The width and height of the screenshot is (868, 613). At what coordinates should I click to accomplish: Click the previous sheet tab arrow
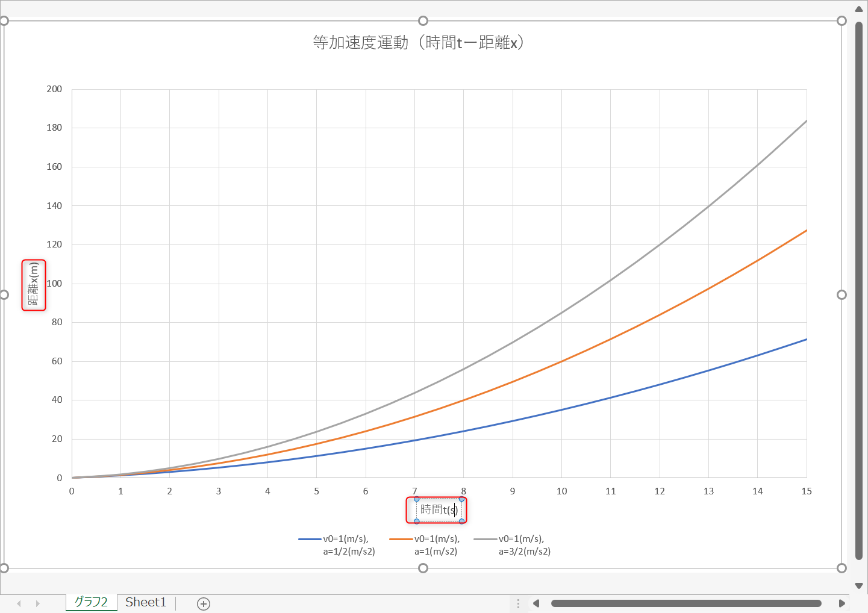pos(19,603)
